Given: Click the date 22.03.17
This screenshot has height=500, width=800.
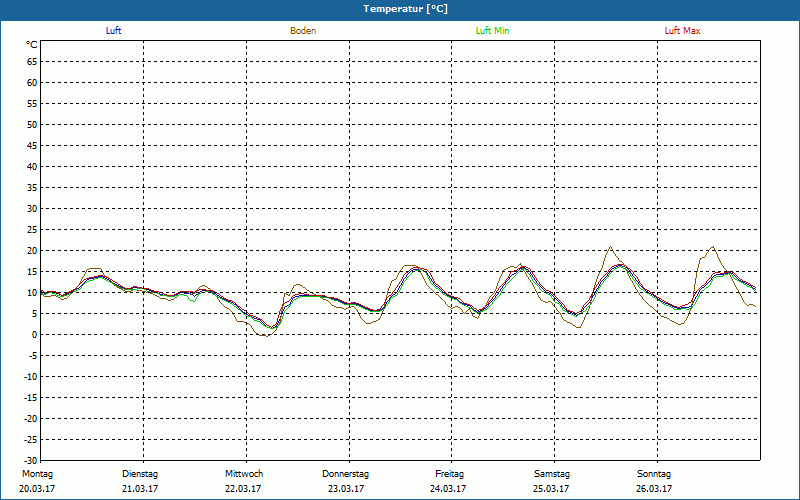Looking at the screenshot, I should (x=243, y=489).
